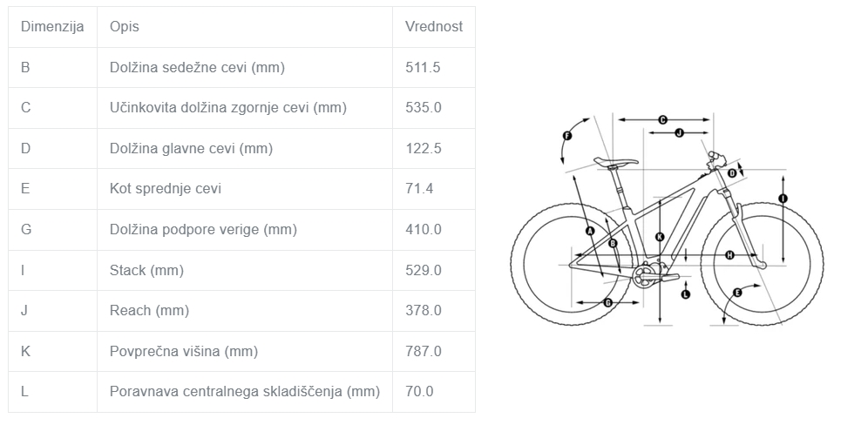
Task: Click the H marker on front wheel
Action: pyautogui.click(x=729, y=255)
